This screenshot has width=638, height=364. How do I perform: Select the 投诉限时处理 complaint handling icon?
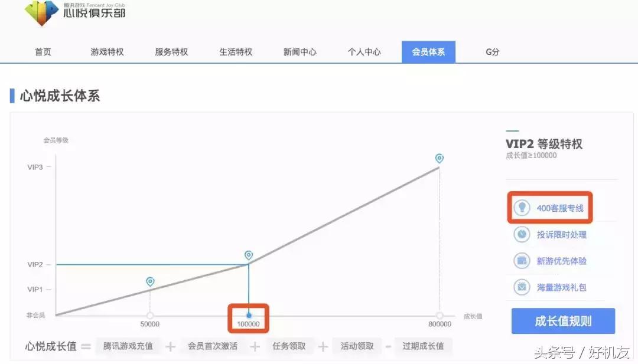pos(522,235)
